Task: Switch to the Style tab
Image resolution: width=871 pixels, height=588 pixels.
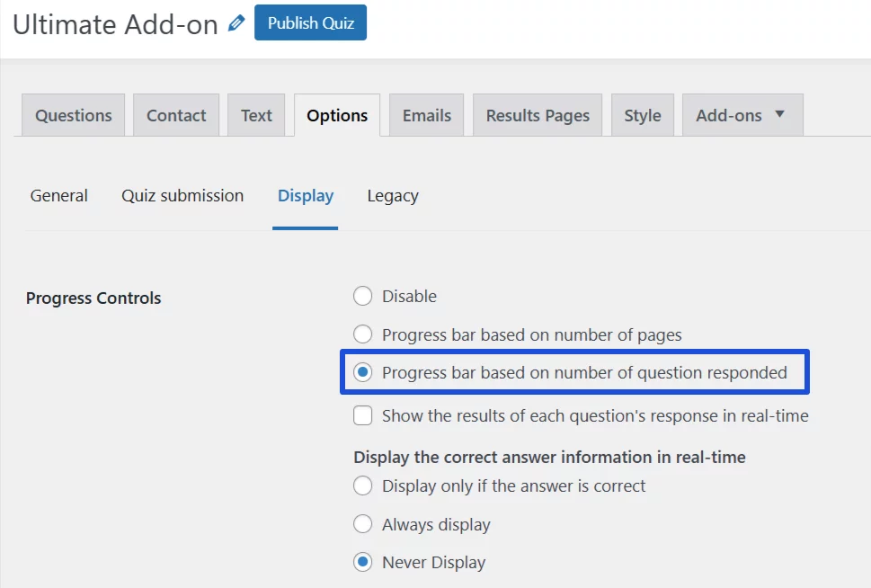Action: pyautogui.click(x=643, y=115)
